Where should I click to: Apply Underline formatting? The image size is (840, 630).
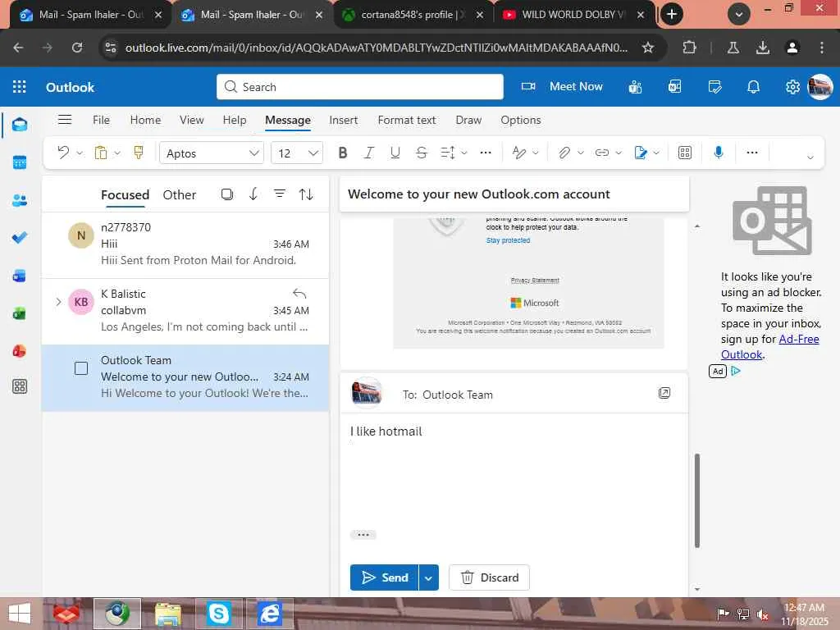pyautogui.click(x=395, y=153)
